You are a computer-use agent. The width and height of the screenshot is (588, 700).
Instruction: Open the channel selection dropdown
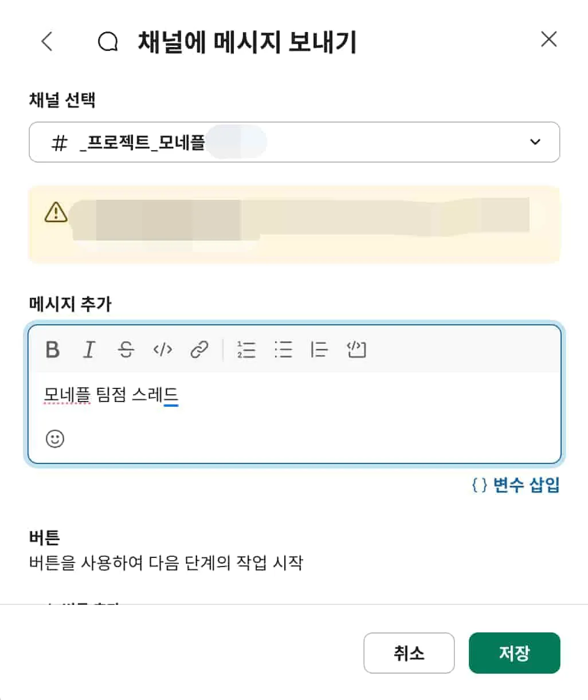(294, 142)
